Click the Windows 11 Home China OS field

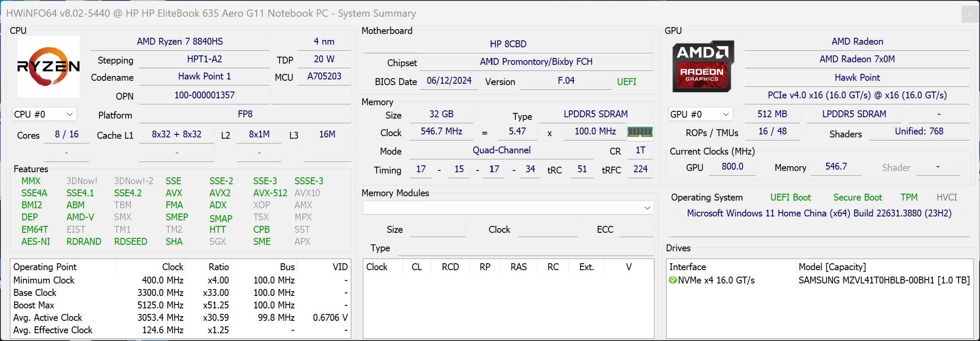[819, 213]
